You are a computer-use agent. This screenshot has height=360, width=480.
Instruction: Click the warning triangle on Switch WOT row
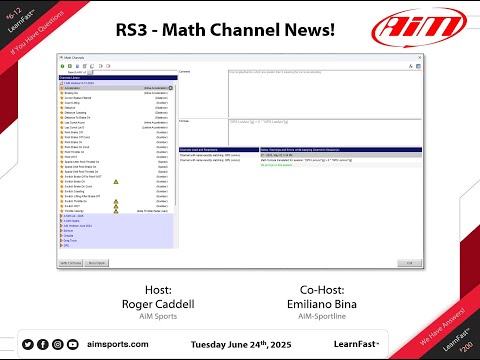pyautogui.click(x=116, y=206)
